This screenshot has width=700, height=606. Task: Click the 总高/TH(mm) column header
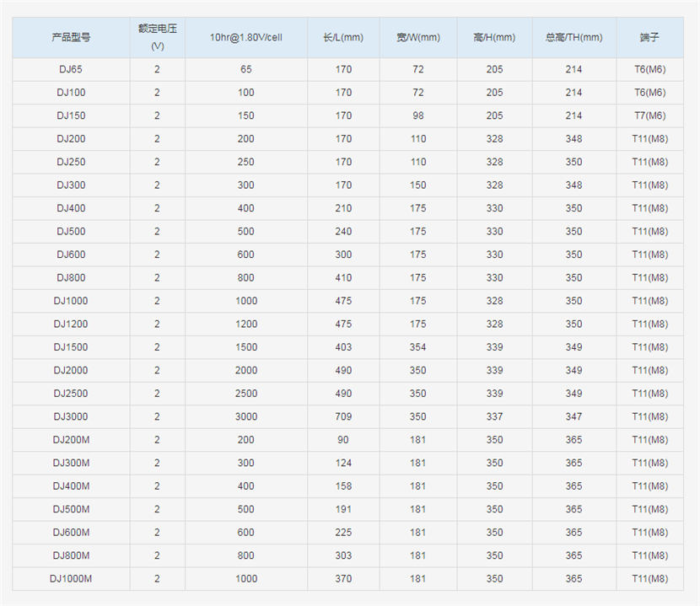coord(573,37)
